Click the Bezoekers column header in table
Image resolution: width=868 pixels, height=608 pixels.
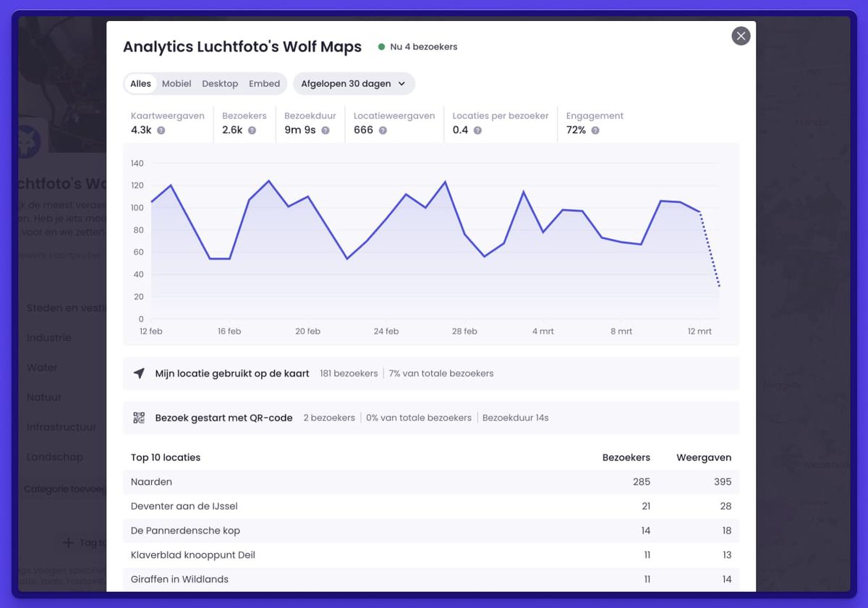626,457
